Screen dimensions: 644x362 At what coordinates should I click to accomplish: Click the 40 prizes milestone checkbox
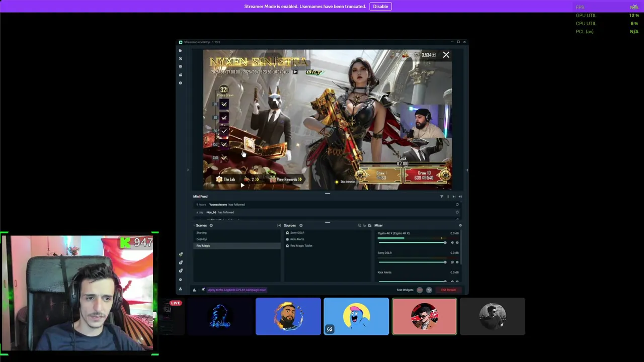[224, 118]
